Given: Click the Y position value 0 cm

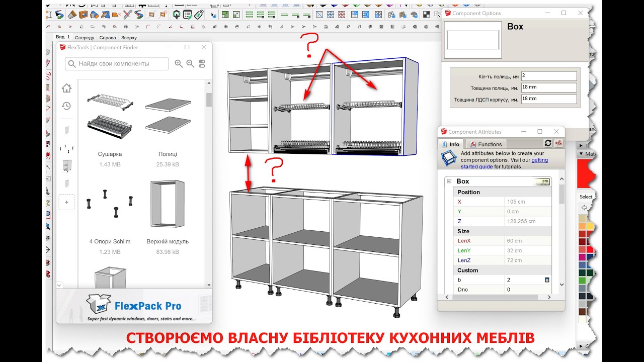Looking at the screenshot, I should point(528,212).
